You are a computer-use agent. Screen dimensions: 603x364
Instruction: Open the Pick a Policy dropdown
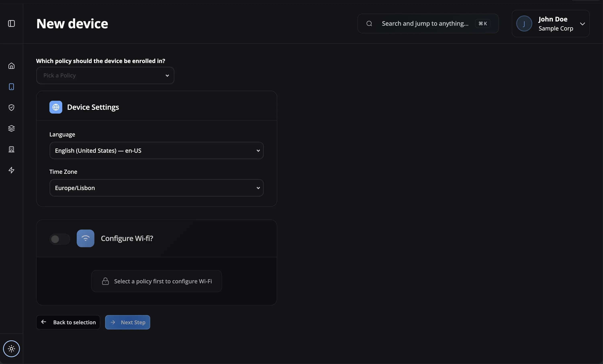point(105,75)
